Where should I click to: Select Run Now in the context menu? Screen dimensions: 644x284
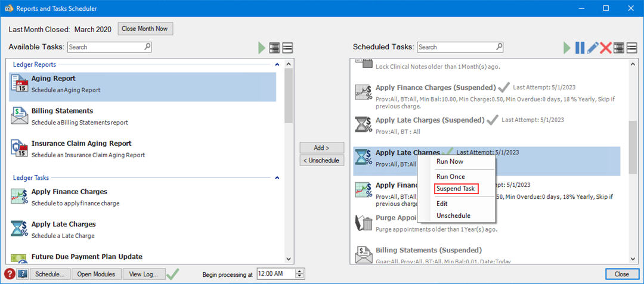tap(450, 161)
